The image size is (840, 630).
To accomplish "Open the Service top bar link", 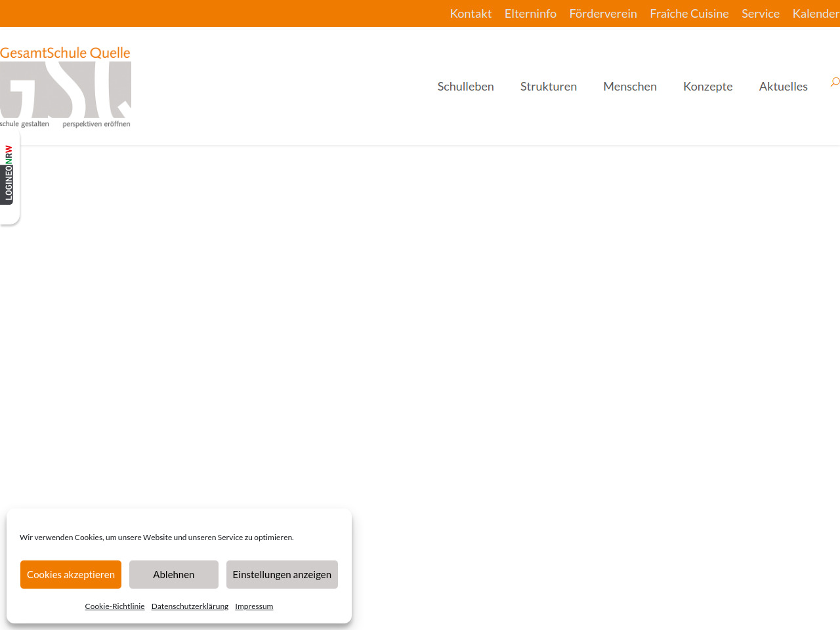I will 761,14.
